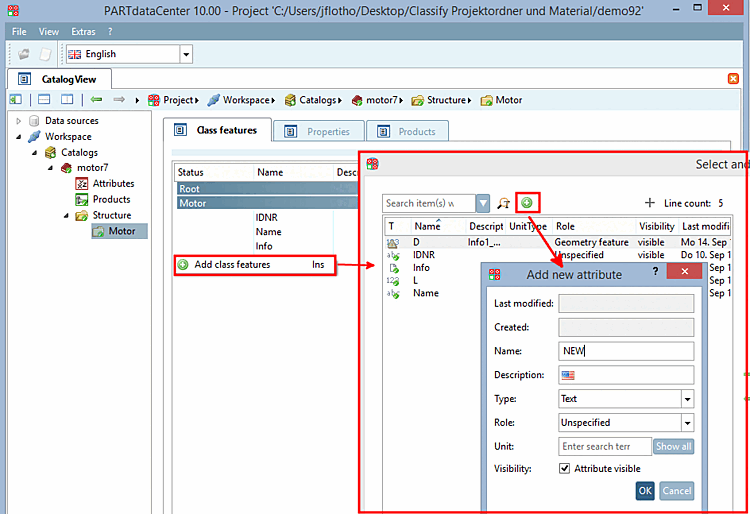Collapse the motor7 tree node

(50, 168)
